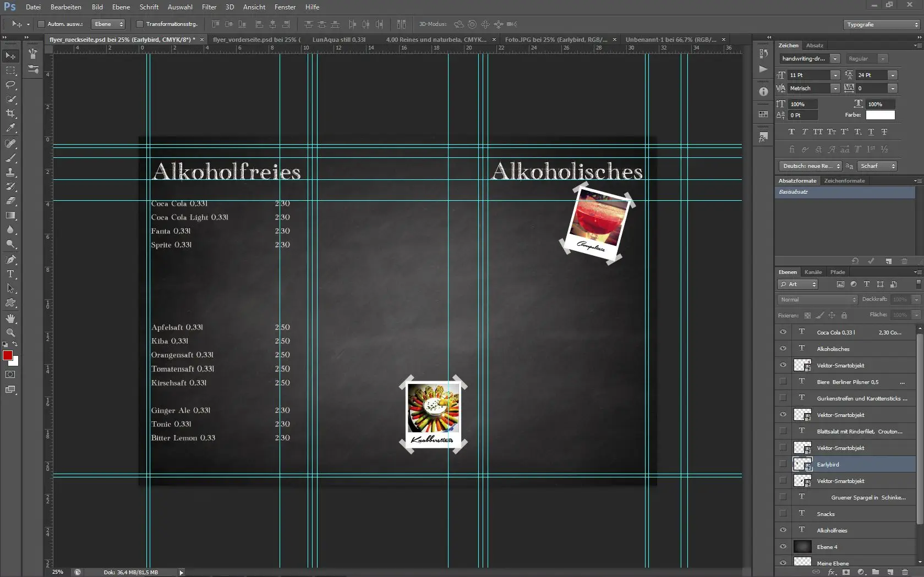This screenshot has width=924, height=577.
Task: Click the trash icon in Ebenen panel
Action: click(x=905, y=572)
